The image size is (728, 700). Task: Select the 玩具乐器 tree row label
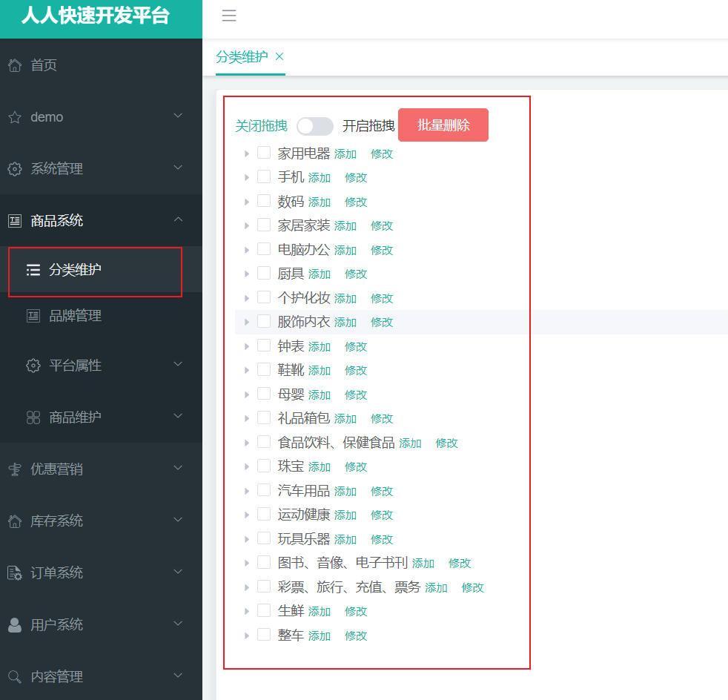[x=304, y=539]
